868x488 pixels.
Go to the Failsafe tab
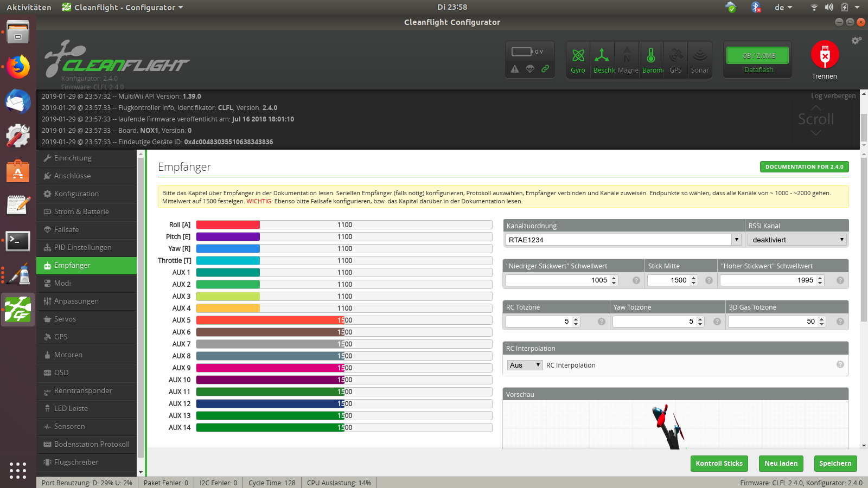coord(86,229)
